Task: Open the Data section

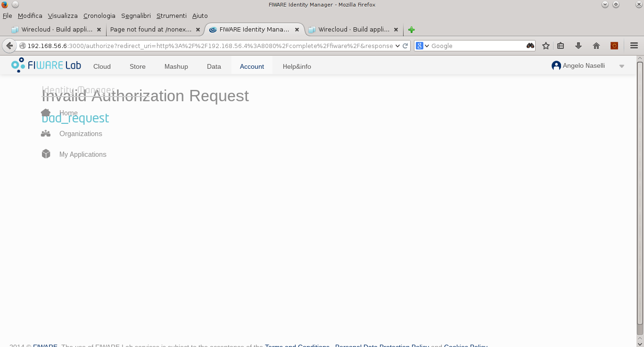Action: click(214, 66)
